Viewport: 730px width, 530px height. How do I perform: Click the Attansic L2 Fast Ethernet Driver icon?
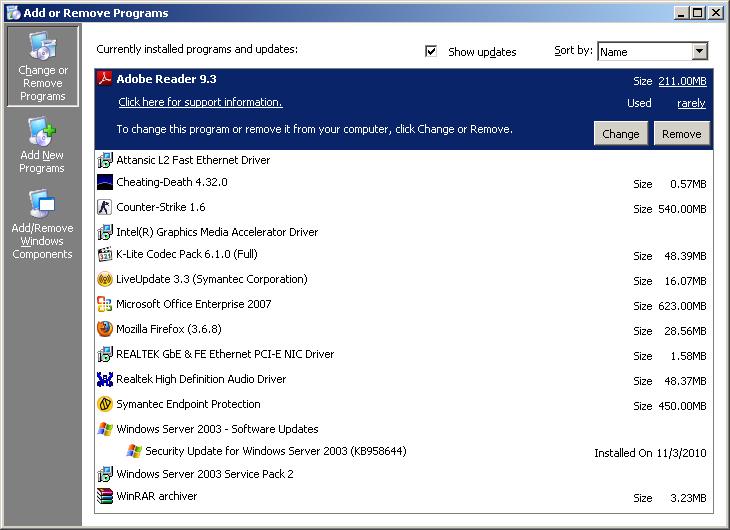click(x=105, y=160)
